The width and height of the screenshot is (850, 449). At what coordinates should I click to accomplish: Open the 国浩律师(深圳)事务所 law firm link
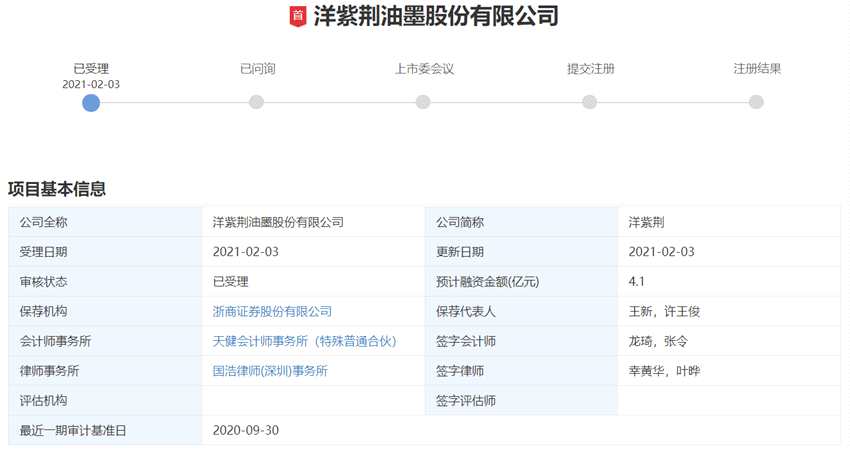point(270,371)
